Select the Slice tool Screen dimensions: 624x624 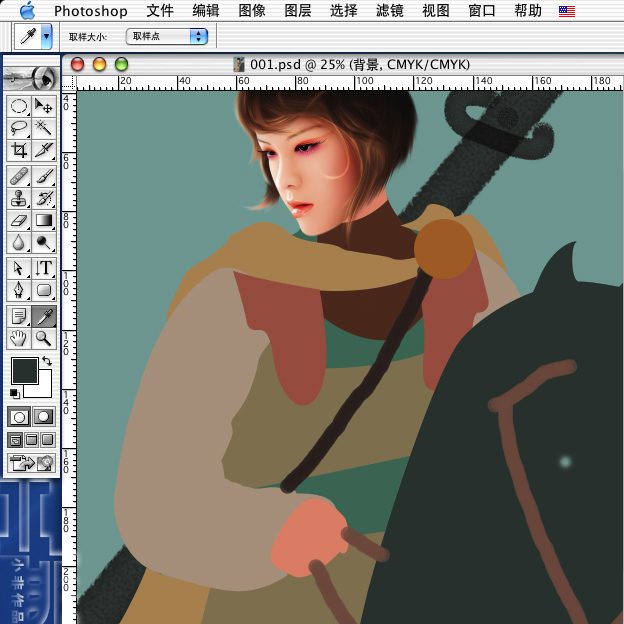click(x=43, y=150)
